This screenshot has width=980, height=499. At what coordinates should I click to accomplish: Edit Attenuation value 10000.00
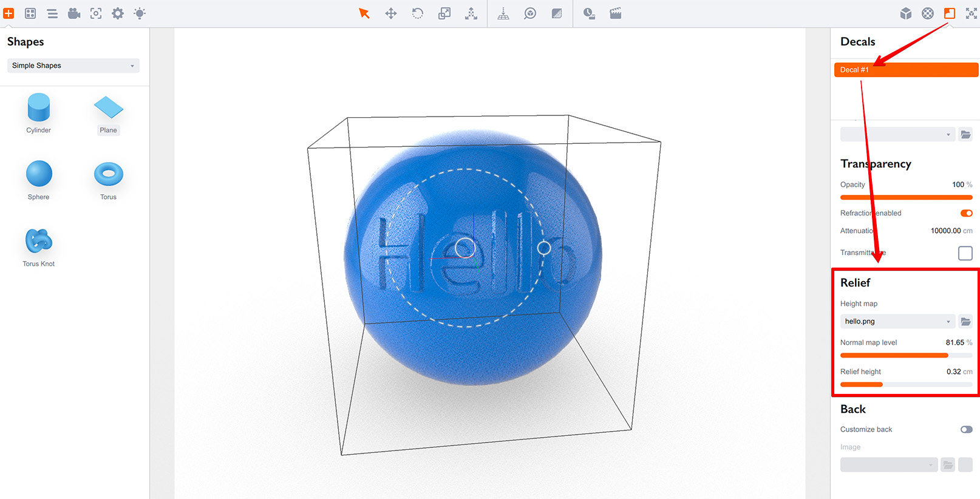click(x=945, y=231)
